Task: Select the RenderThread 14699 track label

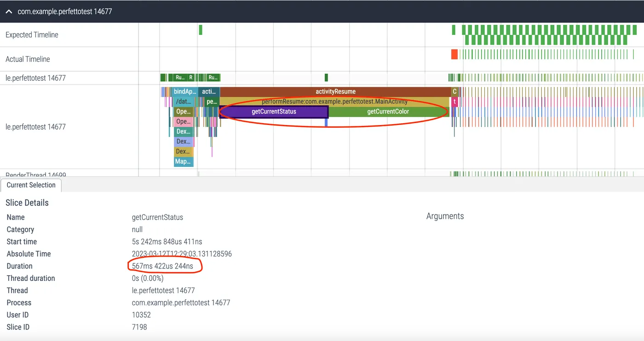Action: coord(36,175)
